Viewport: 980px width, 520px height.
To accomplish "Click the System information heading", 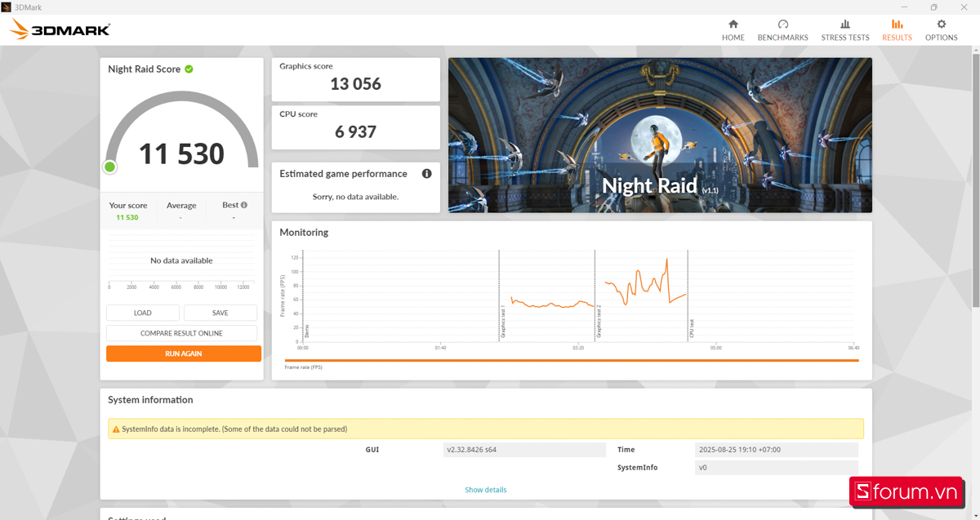I will click(150, 400).
